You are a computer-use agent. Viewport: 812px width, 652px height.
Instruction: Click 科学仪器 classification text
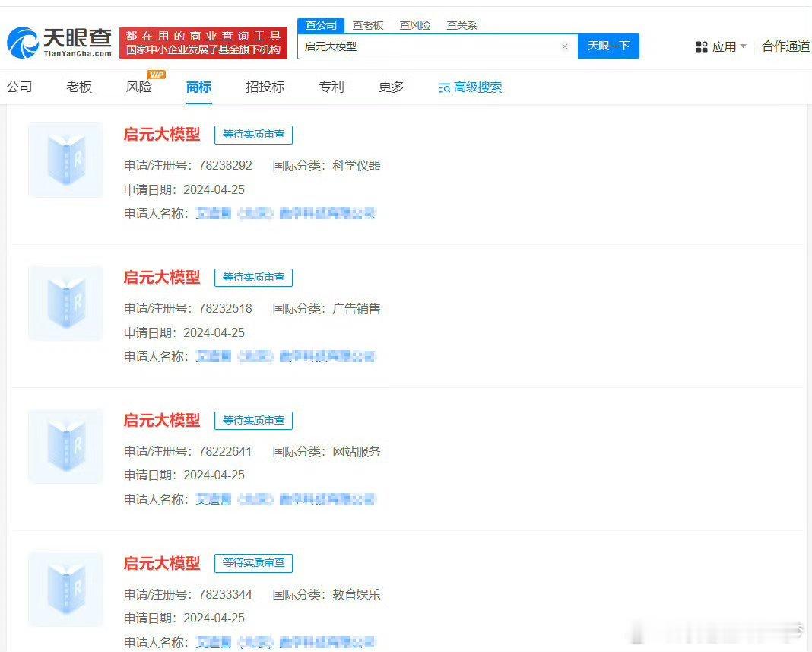point(357,166)
